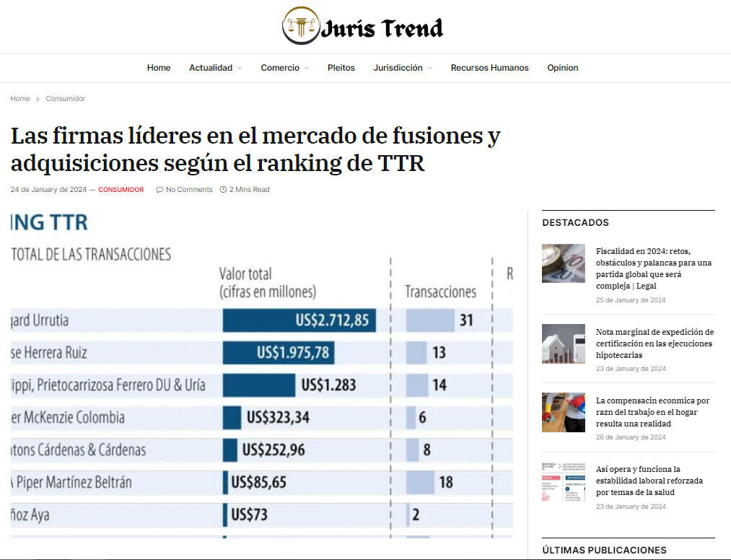Click the Consumidor breadcrumb link

[66, 99]
